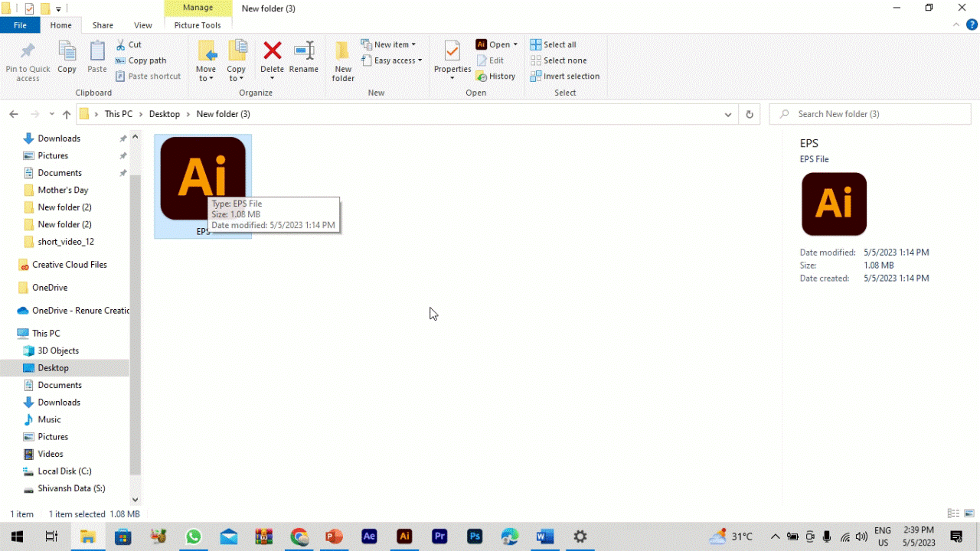This screenshot has height=551, width=980.
Task: Open the Picture Tools tab
Action: (198, 24)
